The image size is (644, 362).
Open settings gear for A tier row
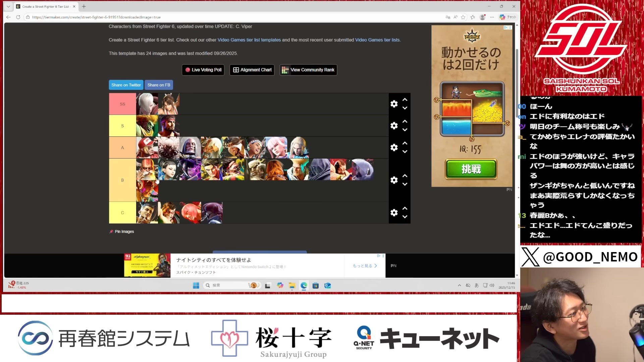(x=394, y=147)
